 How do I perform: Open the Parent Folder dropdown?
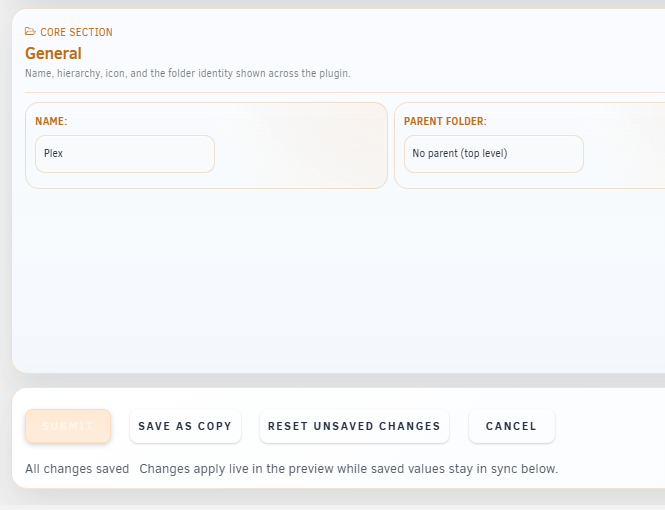click(494, 154)
